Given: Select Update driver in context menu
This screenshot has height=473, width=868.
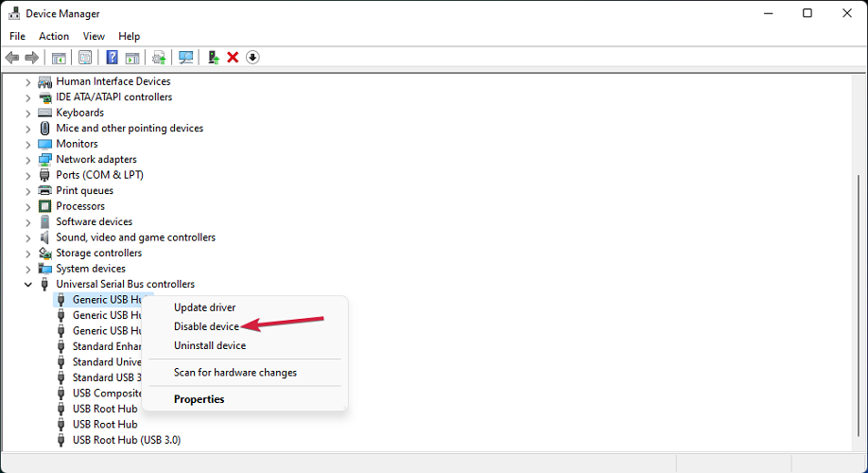Looking at the screenshot, I should point(204,307).
